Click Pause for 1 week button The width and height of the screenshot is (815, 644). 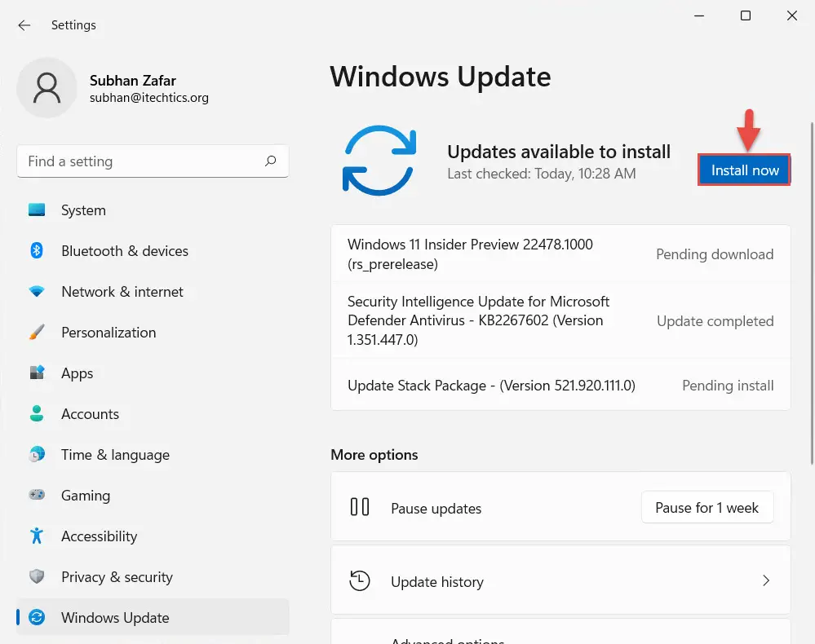706,507
